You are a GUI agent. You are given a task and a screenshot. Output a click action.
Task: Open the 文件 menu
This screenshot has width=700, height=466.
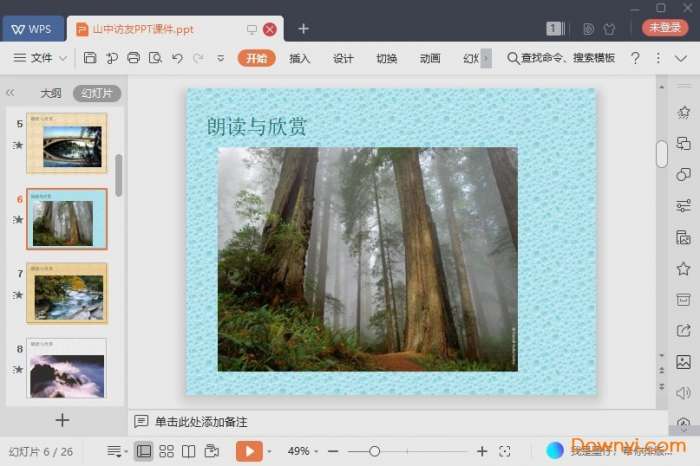(x=33, y=58)
